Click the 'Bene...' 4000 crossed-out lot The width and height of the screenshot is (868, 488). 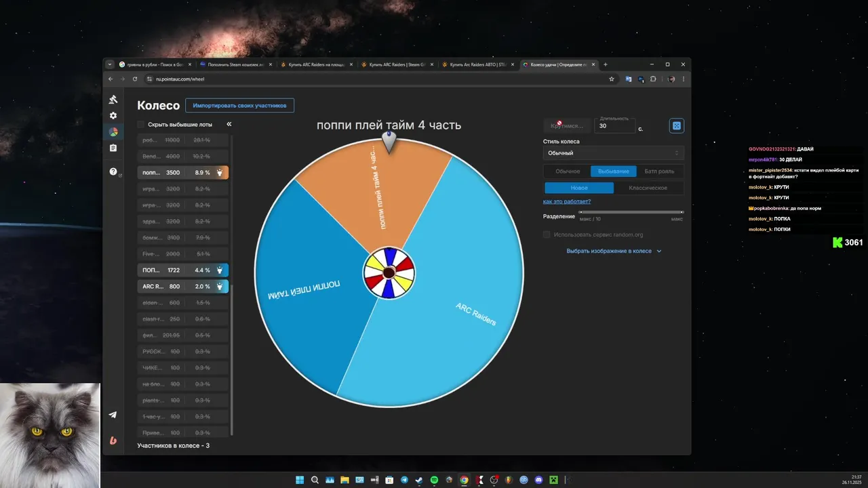coord(182,157)
